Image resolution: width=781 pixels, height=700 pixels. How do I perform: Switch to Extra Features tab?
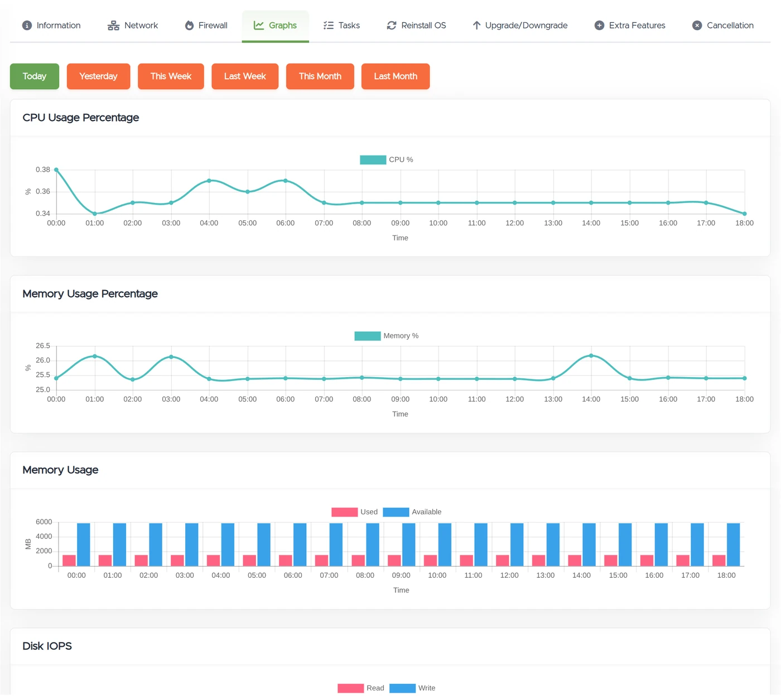(x=630, y=26)
